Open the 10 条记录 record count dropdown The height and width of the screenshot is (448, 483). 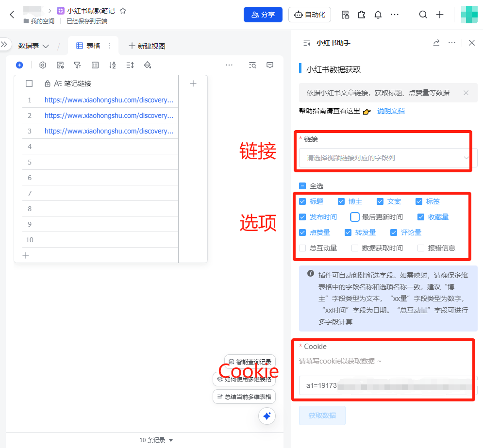[x=157, y=440]
